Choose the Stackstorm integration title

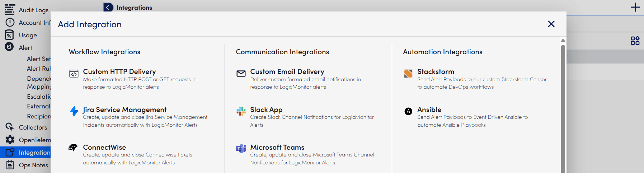(436, 71)
